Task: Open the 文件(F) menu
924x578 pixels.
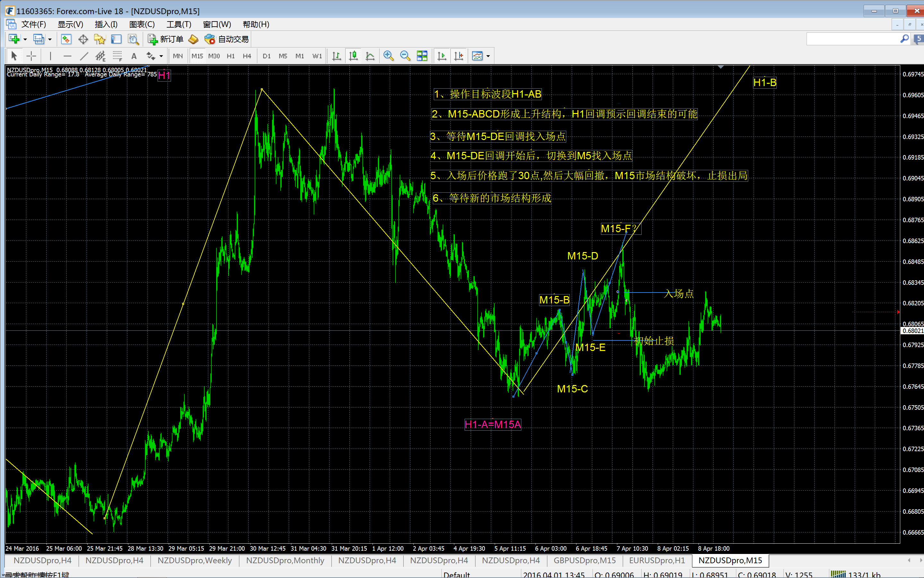Action: coord(34,24)
